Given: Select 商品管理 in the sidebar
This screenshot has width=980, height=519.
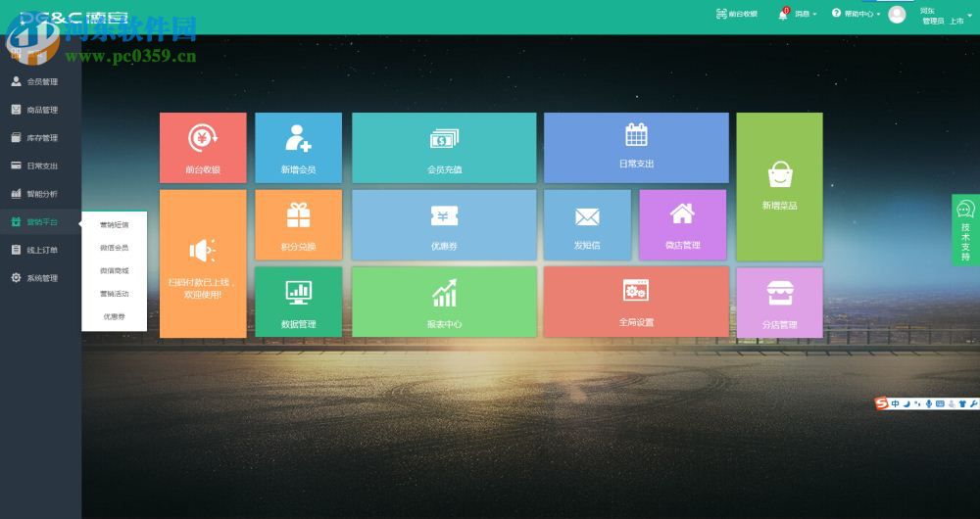Looking at the screenshot, I should click(x=40, y=110).
